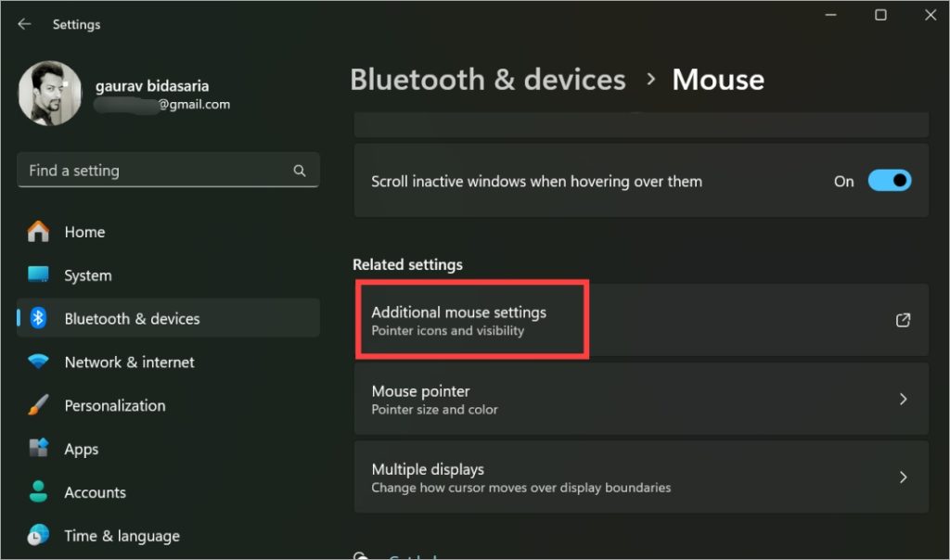
Task: Open external link icon for Additional mouse settings
Action: pos(903,320)
